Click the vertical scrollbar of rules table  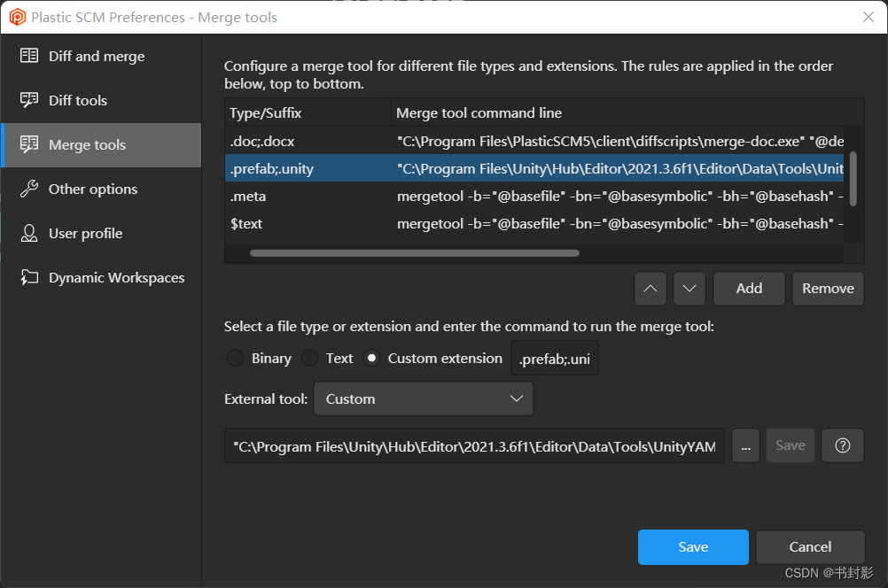853,179
